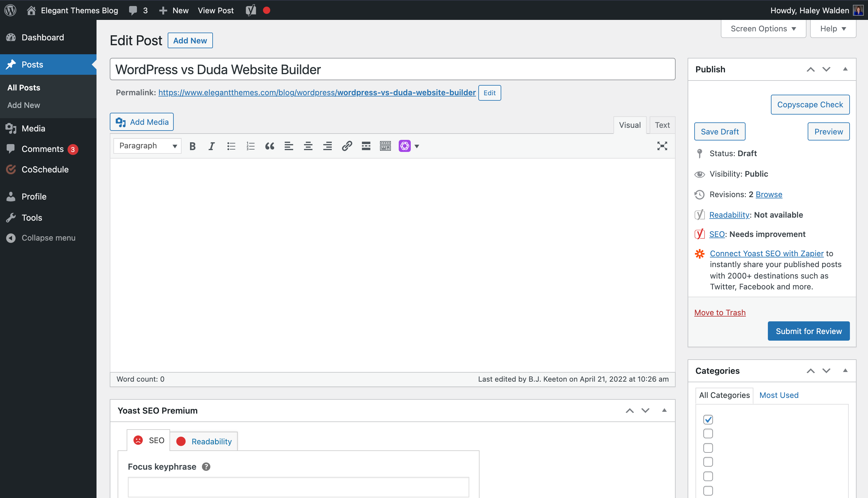Open the Readability link in Publish
Image resolution: width=868 pixels, height=498 pixels.
(729, 215)
